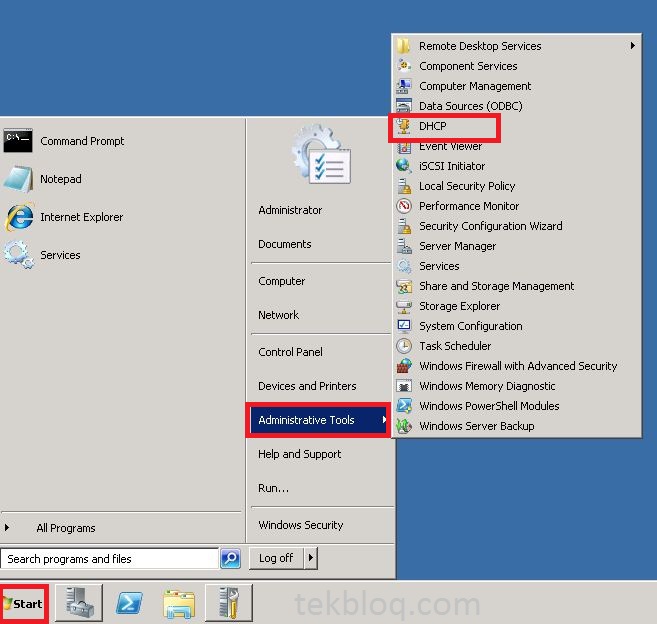Click the DHCP icon
The image size is (657, 624).
point(404,126)
